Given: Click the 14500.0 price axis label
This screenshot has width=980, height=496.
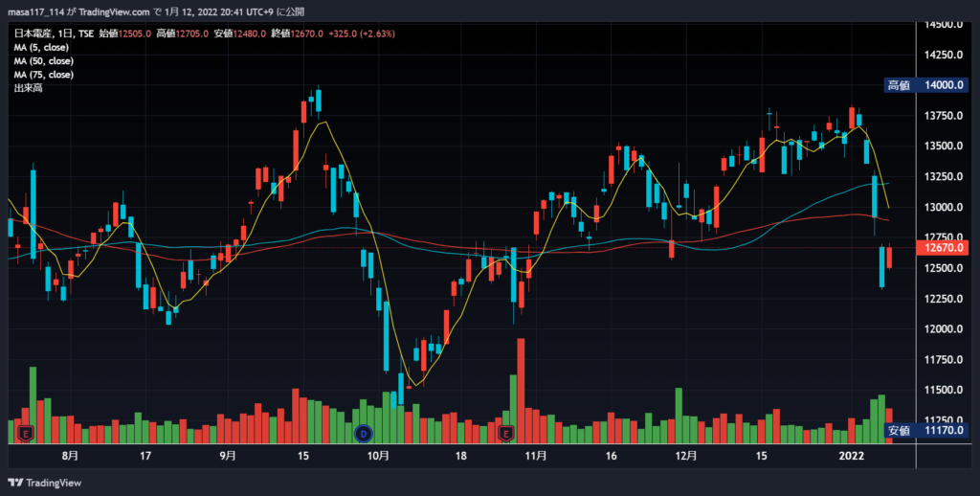Looking at the screenshot, I should tap(943, 24).
